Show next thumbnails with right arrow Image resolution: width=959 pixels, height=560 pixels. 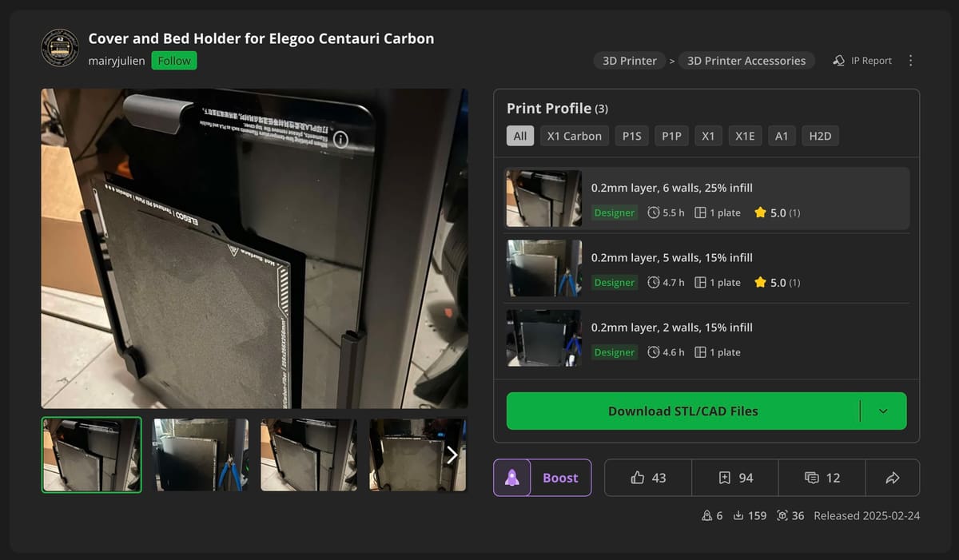[452, 455]
